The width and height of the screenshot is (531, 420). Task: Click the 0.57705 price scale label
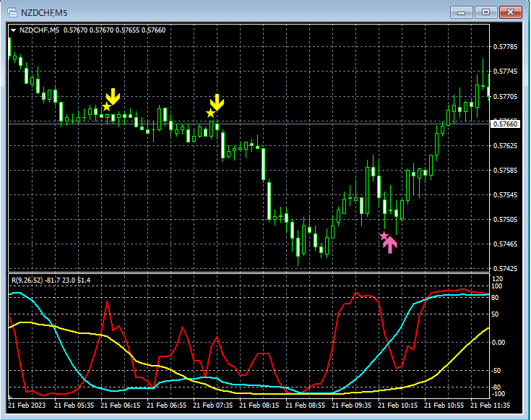(505, 97)
